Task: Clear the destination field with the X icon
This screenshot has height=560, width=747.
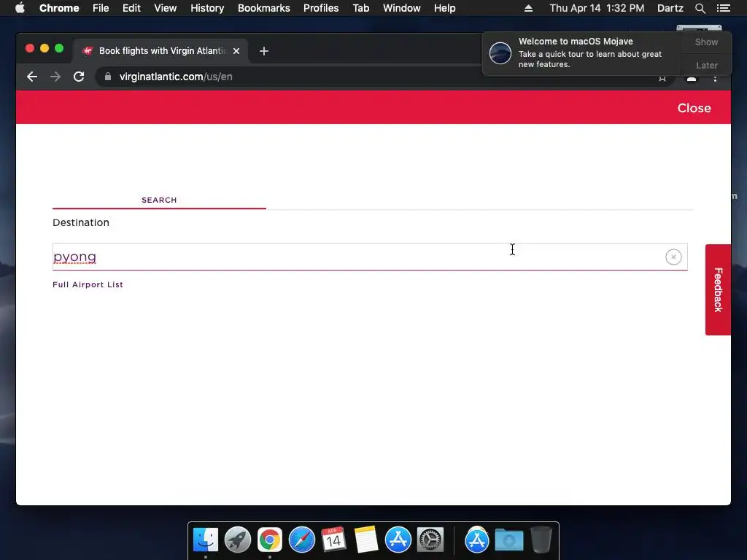Action: pos(673,257)
